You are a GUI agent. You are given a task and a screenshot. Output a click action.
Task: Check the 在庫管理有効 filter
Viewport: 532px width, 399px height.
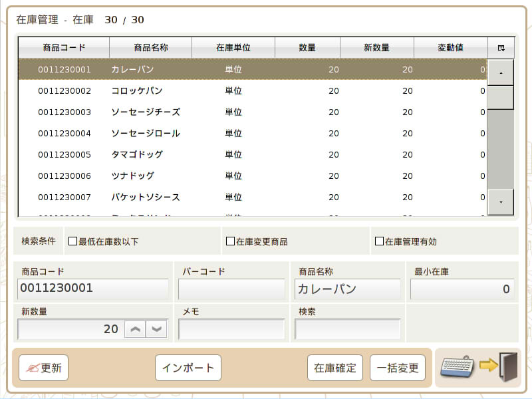click(x=380, y=241)
